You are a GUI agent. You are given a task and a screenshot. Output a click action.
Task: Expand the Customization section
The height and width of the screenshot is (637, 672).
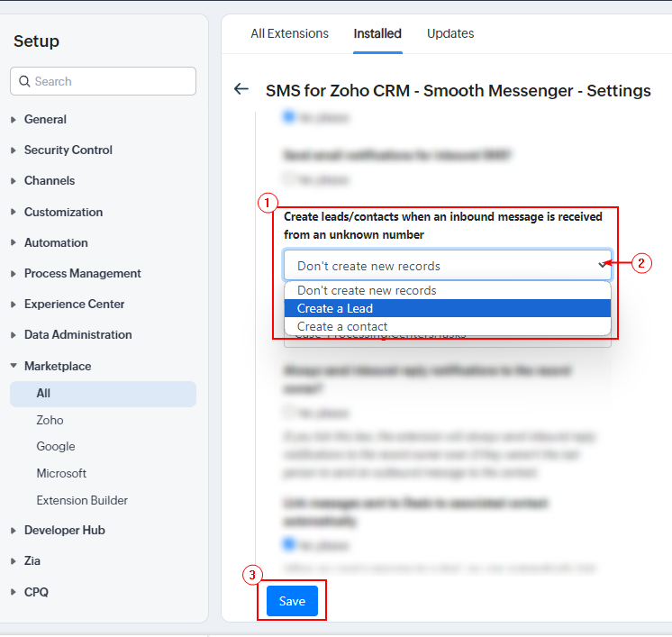point(63,212)
